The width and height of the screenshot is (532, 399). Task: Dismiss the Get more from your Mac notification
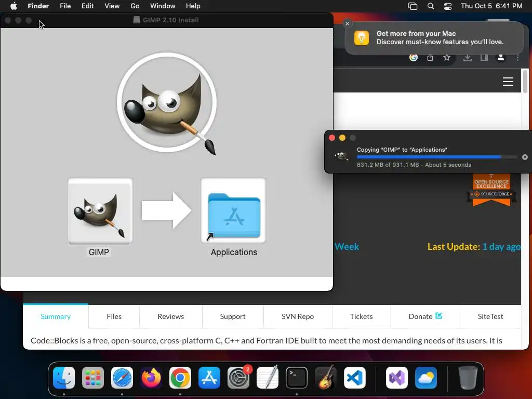[347, 23]
